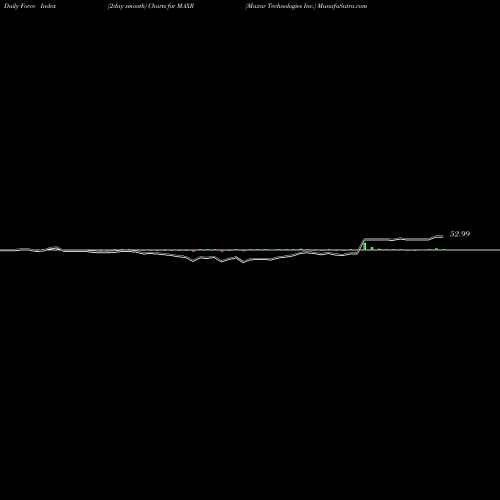Viewport: 500px width, 500px height.
Task: Click the Maxar Technologies Inc. MunafaSutra.com text
Action: pos(306,6)
